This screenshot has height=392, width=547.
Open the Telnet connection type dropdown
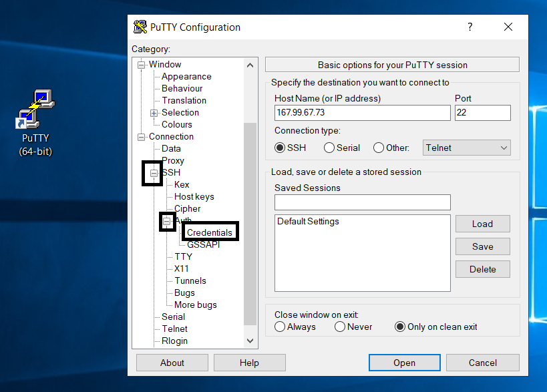click(x=466, y=148)
